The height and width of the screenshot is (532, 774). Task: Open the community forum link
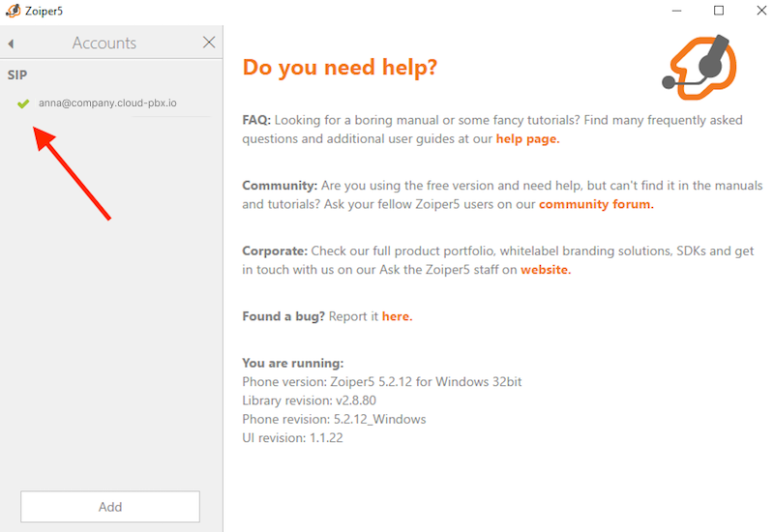596,204
